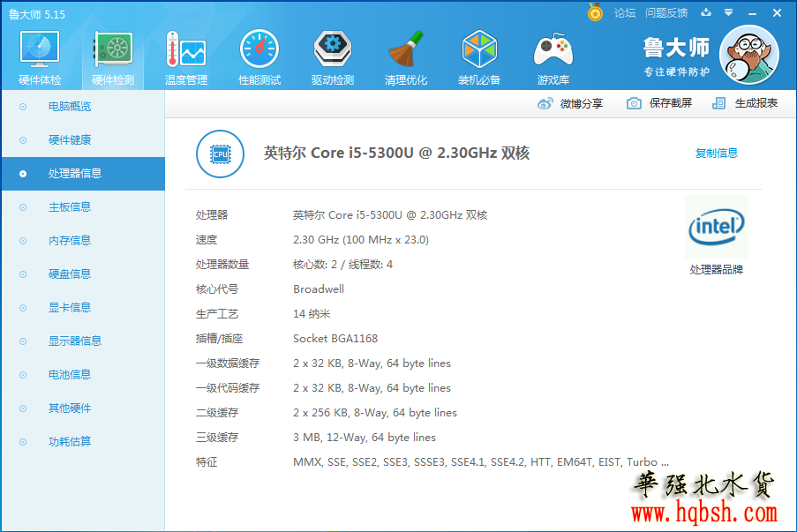Click the heading 英特尔 Core i5-5300U @ 2.30GHz 双核
Screen dimensions: 797x532
pos(396,153)
